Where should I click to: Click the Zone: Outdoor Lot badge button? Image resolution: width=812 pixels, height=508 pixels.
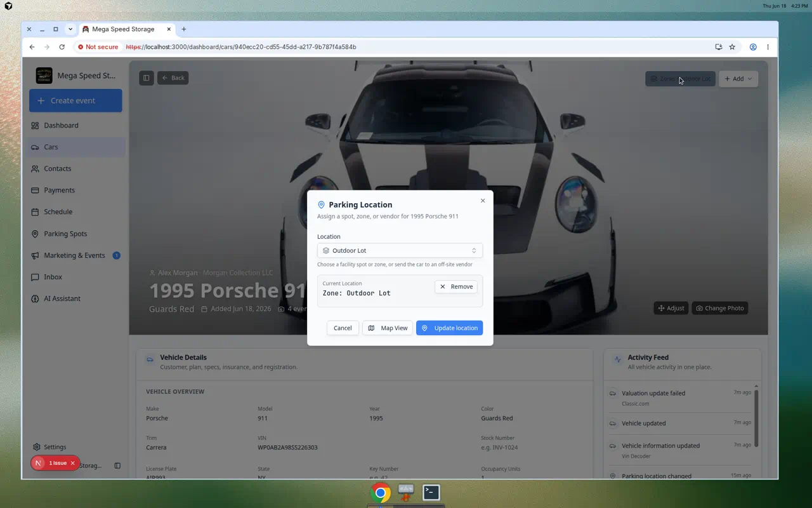coord(680,79)
